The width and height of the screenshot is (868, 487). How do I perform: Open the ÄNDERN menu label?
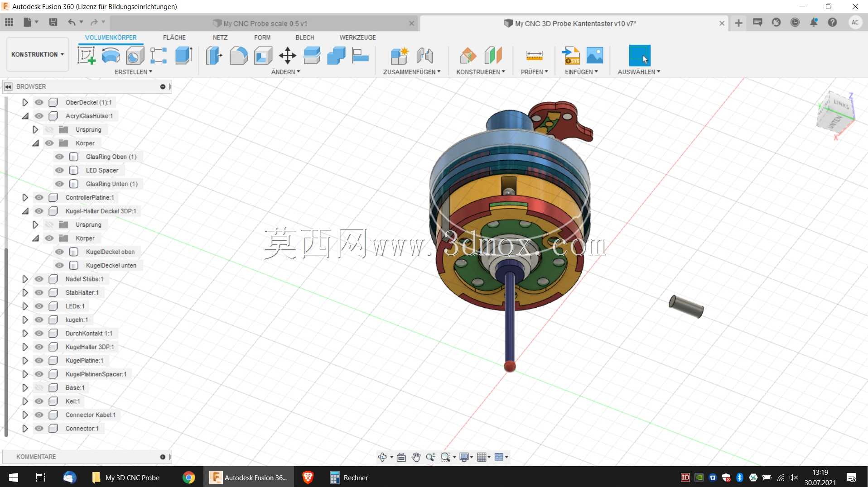click(285, 72)
